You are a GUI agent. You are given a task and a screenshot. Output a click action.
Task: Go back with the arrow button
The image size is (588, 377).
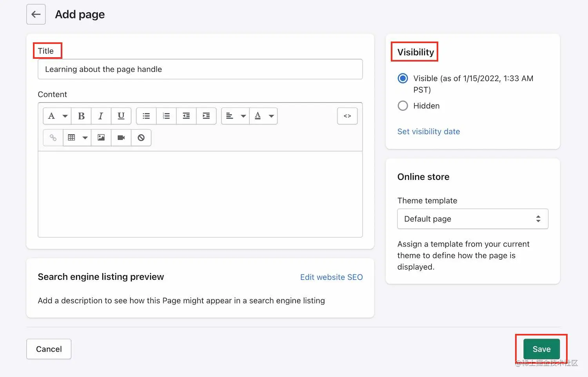coord(36,14)
